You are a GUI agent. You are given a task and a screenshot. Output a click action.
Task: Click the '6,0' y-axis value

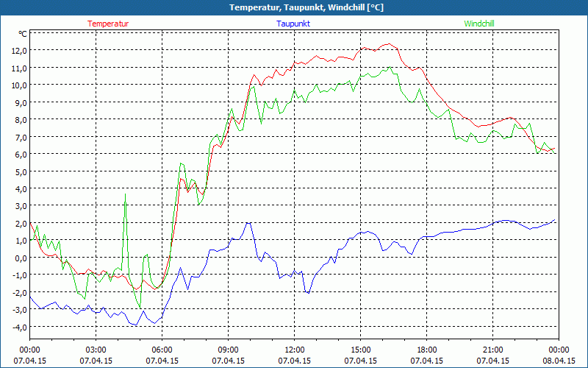[21, 155]
